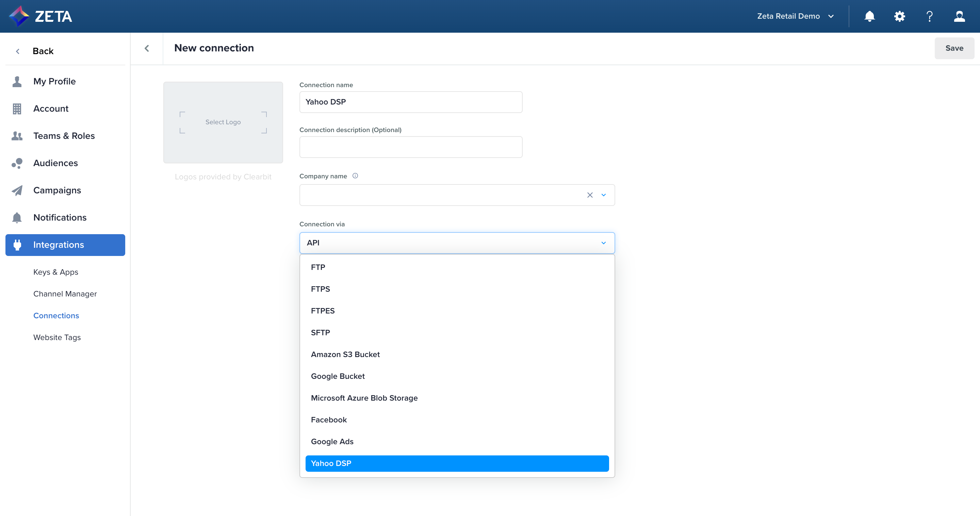Expand the Zeta Retail Demo account dropdown
Screen dimensions: 980x516
coord(795,16)
